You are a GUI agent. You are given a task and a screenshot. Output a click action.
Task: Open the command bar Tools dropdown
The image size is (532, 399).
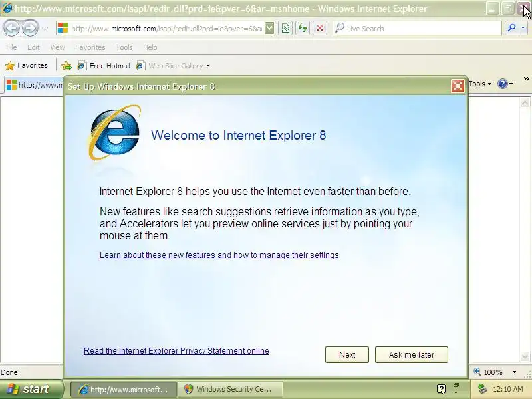(x=479, y=84)
